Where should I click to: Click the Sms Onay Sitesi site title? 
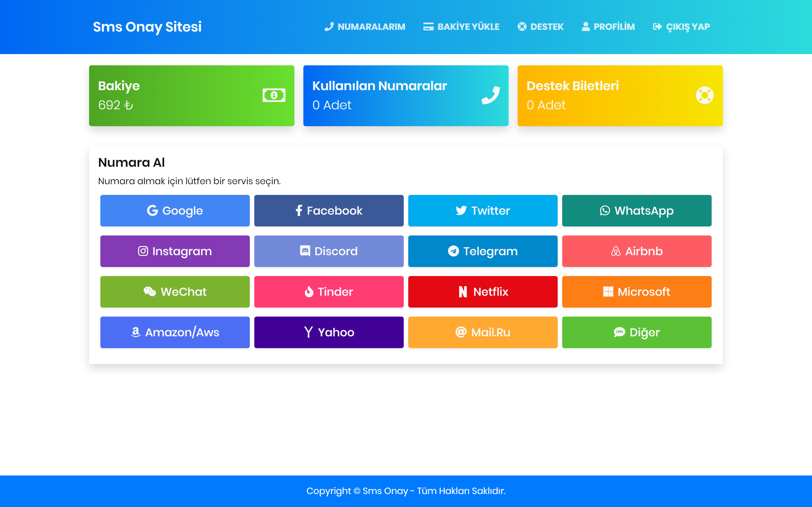[x=147, y=27]
